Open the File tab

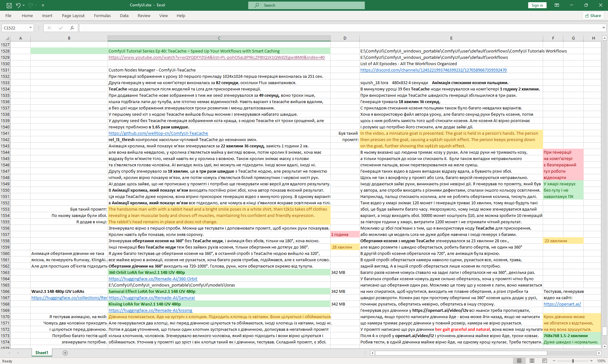click(x=8, y=15)
